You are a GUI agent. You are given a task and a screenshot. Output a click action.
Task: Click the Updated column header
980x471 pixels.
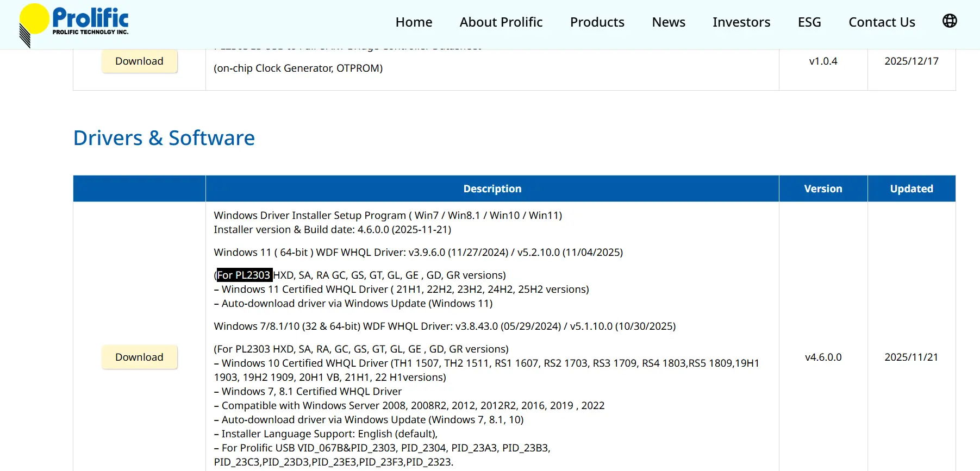(x=912, y=189)
